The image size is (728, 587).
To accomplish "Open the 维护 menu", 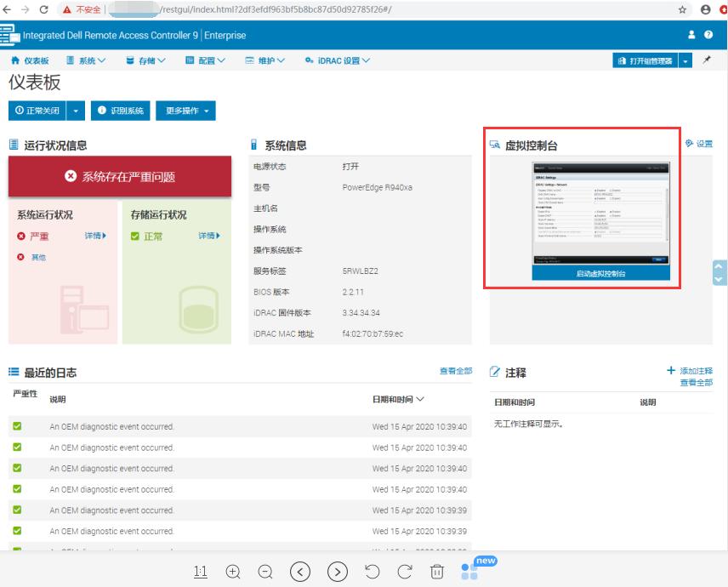I will point(266,60).
